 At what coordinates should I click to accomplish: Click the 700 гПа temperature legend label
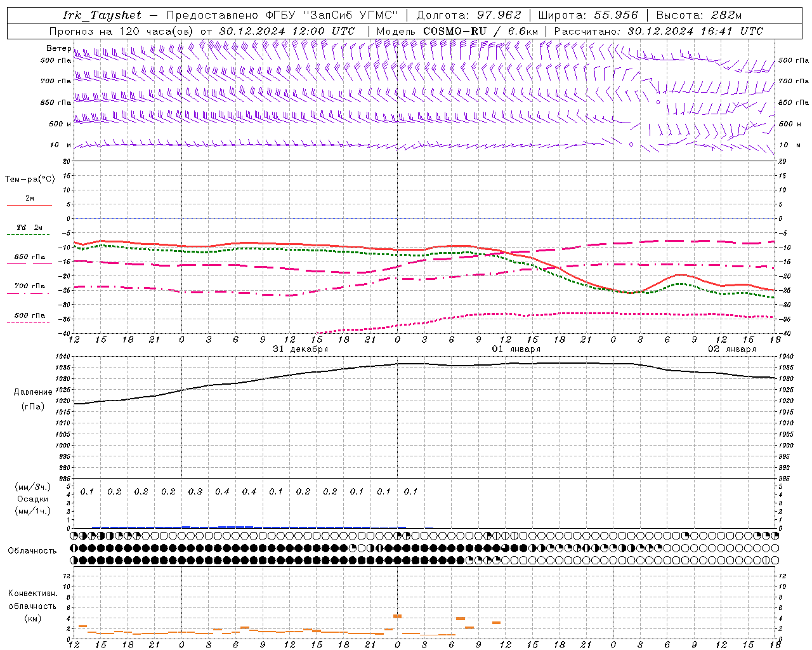30,286
